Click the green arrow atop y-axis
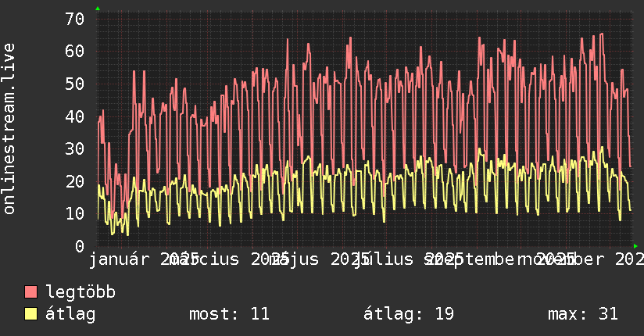The width and height of the screenshot is (644, 336). click(x=98, y=9)
